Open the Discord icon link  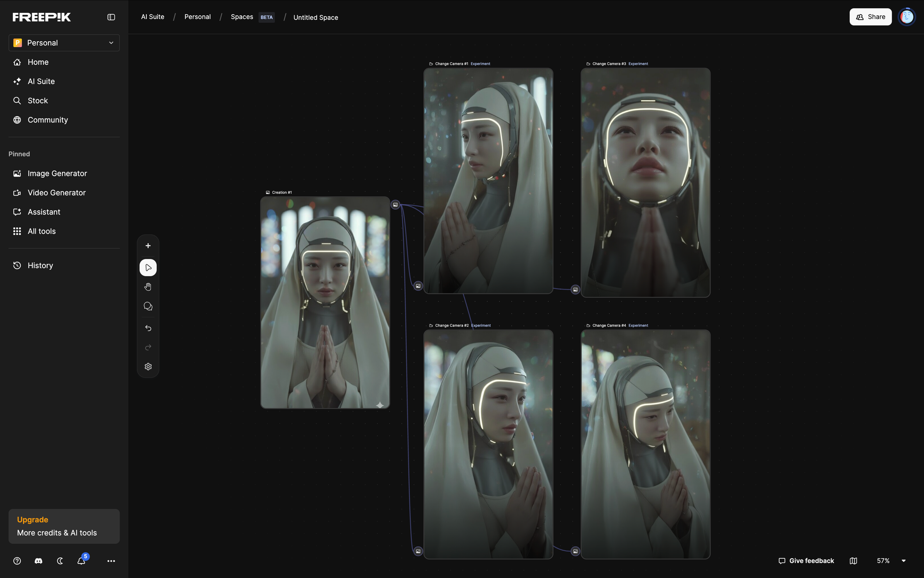tap(38, 561)
